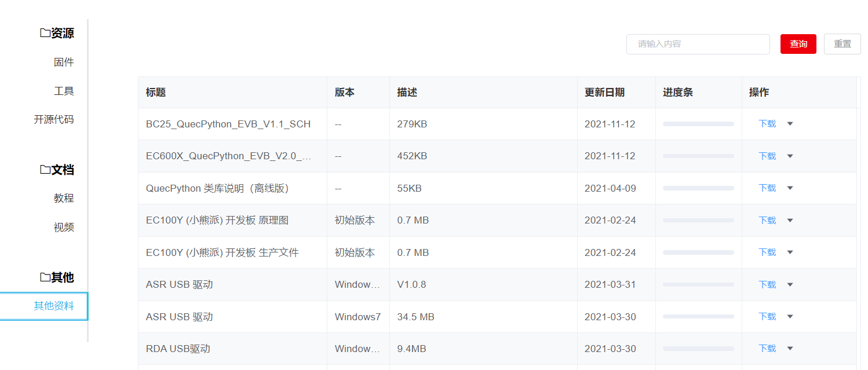Click the 文档 folder icon
The height and width of the screenshot is (370, 868).
coord(45,170)
